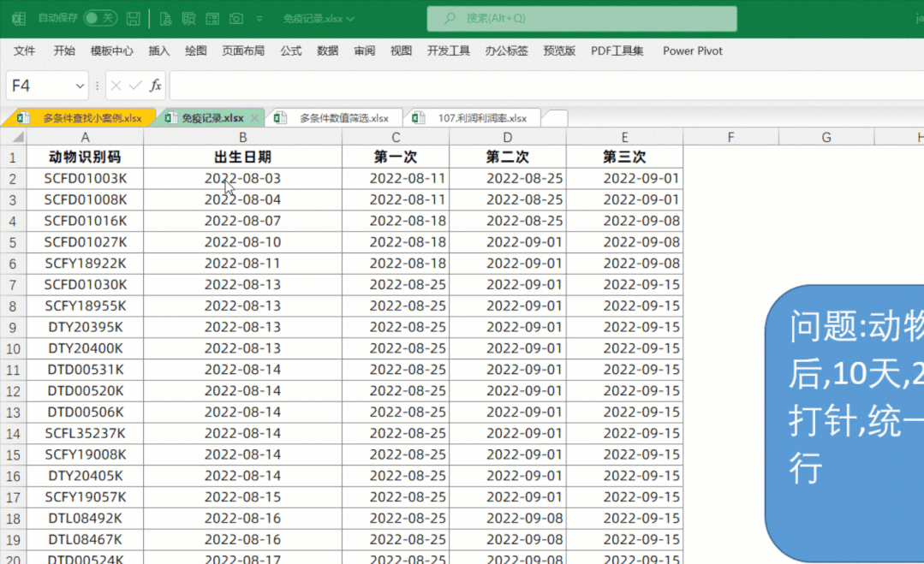
Task: Open the customize quick access toolbar arrow
Action: 259,19
